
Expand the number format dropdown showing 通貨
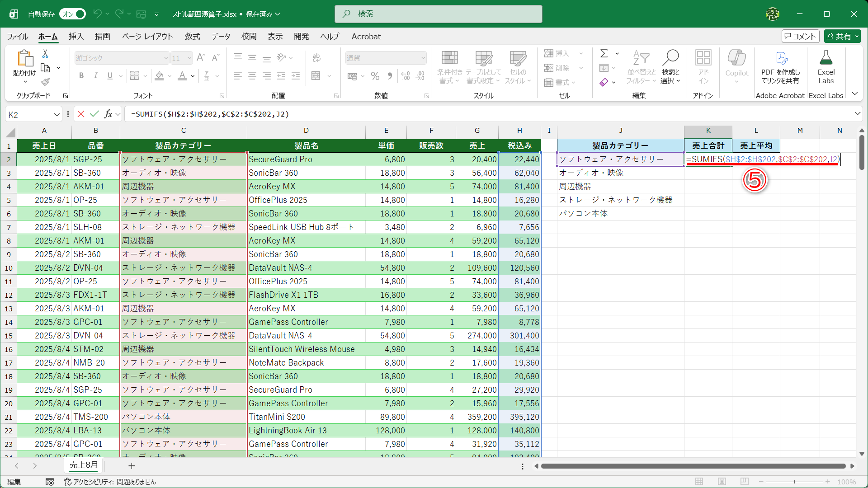(421, 58)
